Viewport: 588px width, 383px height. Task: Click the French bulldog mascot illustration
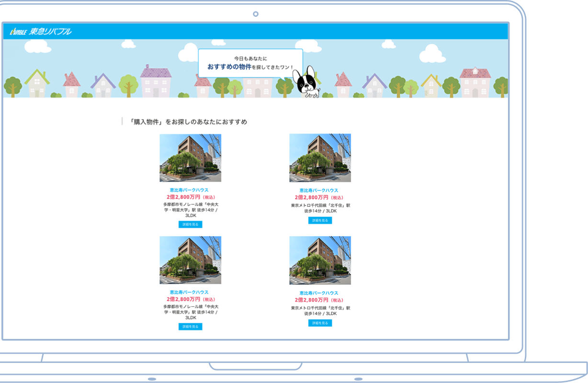click(306, 82)
